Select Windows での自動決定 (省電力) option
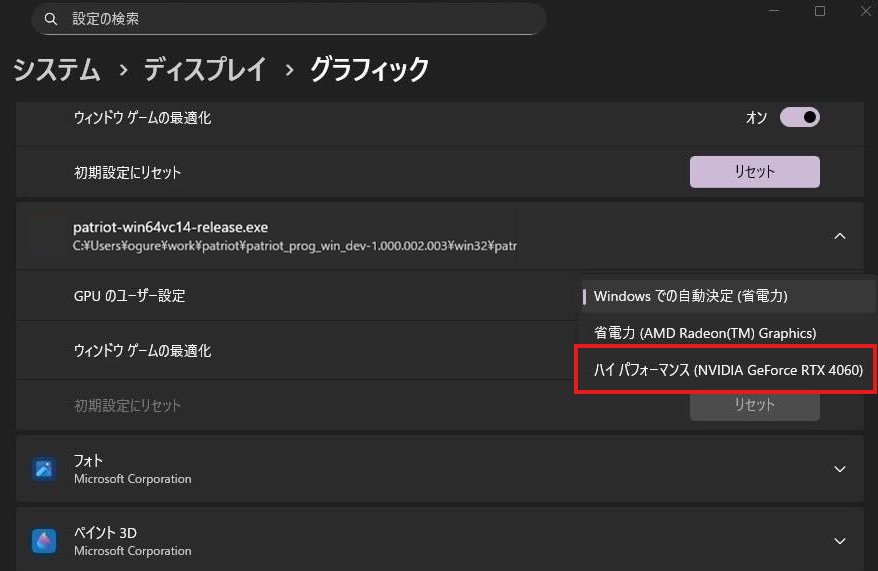This screenshot has height=571, width=878. (690, 296)
